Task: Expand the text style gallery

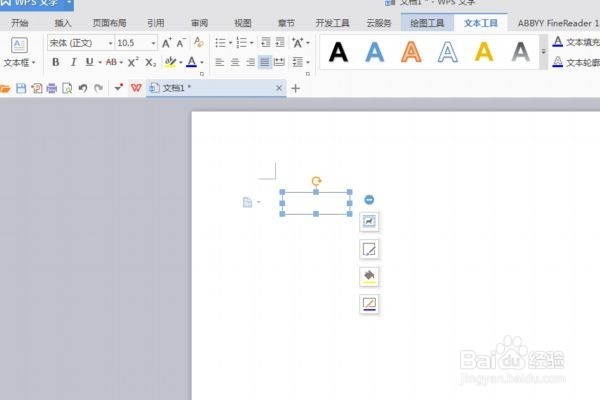Action: coord(543,52)
